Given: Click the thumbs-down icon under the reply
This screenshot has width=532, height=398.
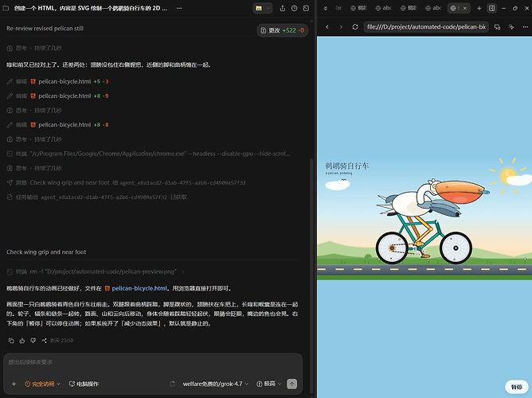Looking at the screenshot, I should (x=33, y=341).
